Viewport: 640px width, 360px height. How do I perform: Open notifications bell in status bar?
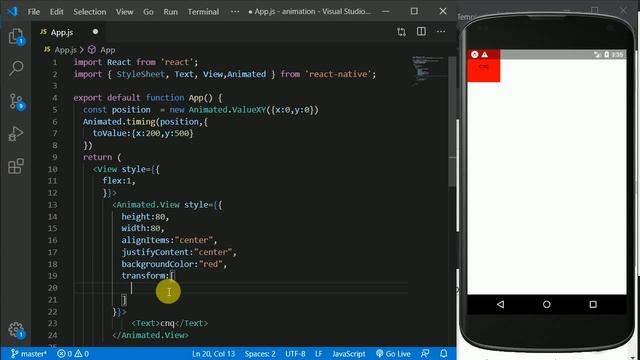[444, 353]
